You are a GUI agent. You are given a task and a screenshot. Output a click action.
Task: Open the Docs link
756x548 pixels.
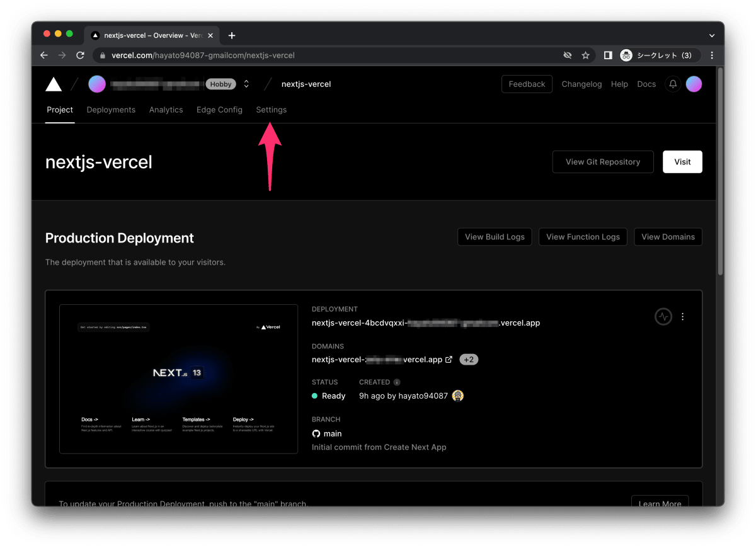coord(646,84)
